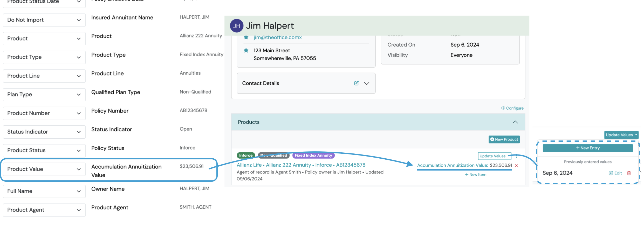Open the Product Line mapping dropdown

pos(44,76)
